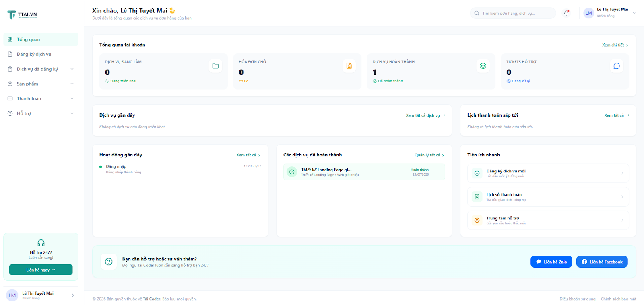Click the headset icon in Hỗ trợ 24/7 box

41,243
